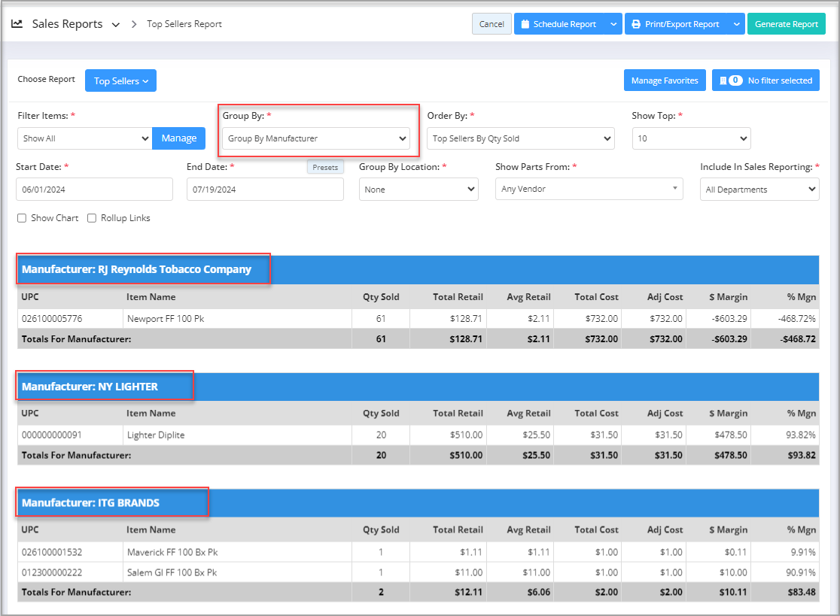Screen dimensions: 840x616
Task: Click the Print/Export Report button
Action: (x=675, y=24)
